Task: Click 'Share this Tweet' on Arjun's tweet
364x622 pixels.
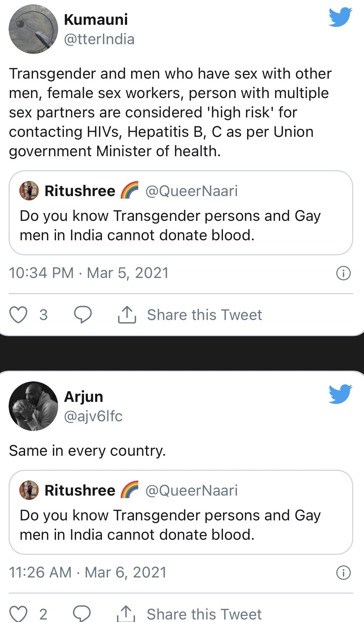Action: (204, 614)
